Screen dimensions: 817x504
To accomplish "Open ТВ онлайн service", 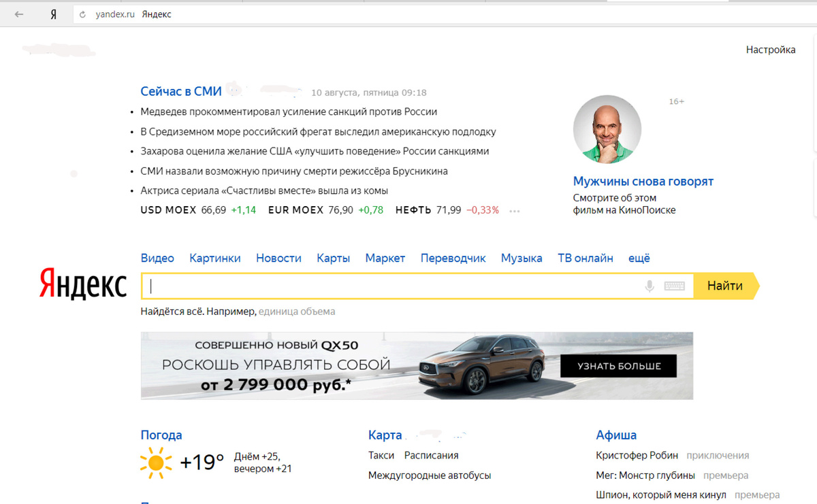I will tap(586, 258).
